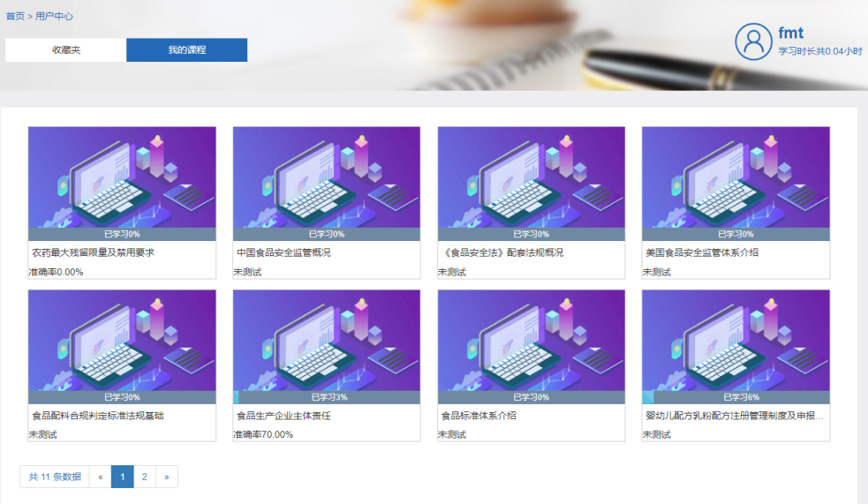The image size is (868, 504).
Task: Switch to the 收藏夹 tab
Action: [66, 50]
